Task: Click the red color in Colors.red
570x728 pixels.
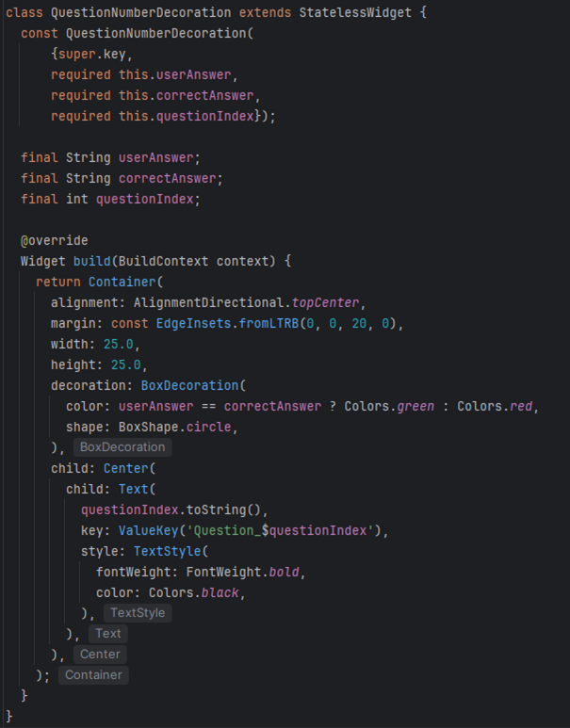Action: [521, 406]
